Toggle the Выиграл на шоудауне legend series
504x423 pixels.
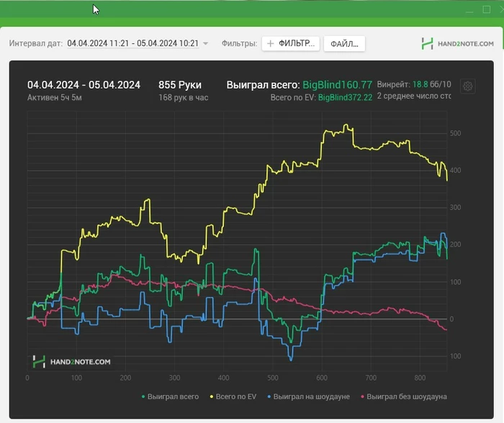(x=309, y=396)
